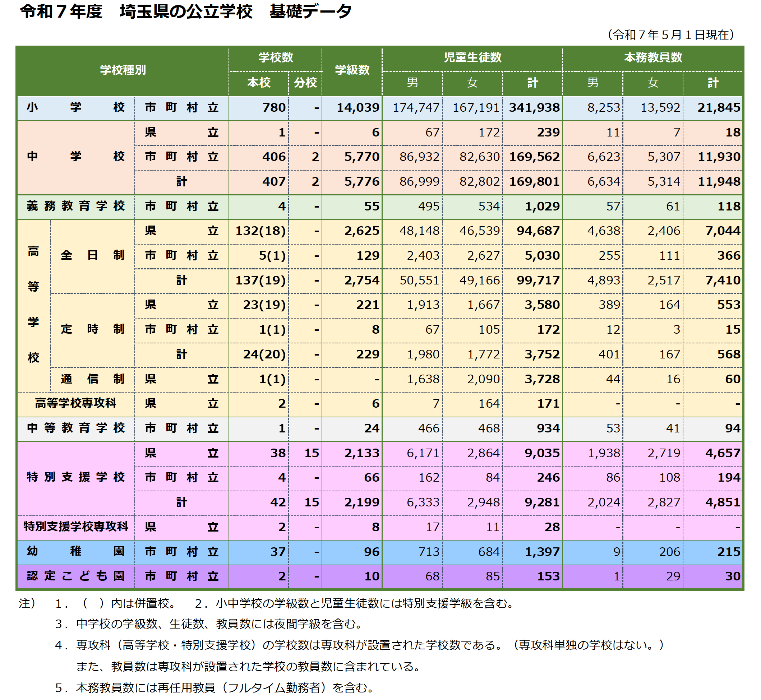Screen dimensions: 761x700
Task: Select the 全日制 row label
Action: 93,256
